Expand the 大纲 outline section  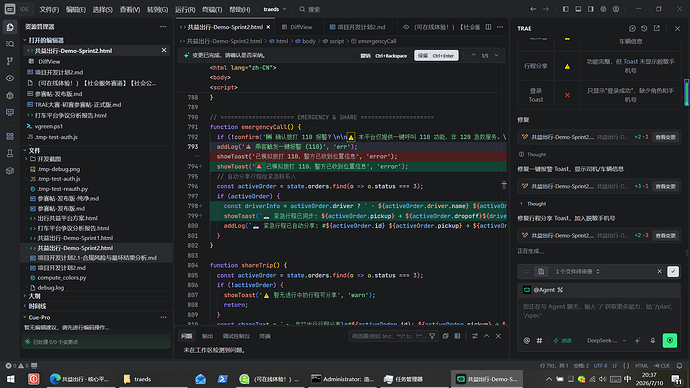[x=34, y=296]
